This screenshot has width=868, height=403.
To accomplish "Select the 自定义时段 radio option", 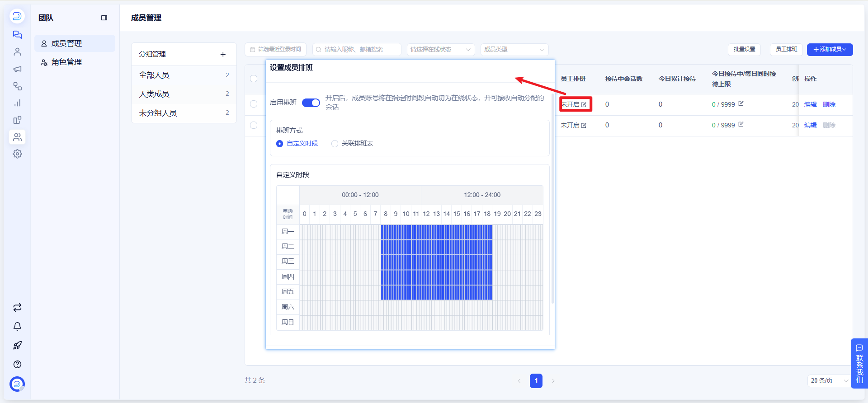I will (297, 143).
